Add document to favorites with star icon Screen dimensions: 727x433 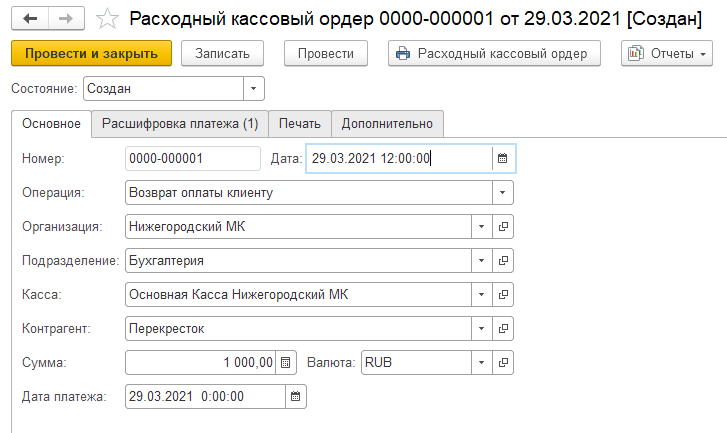coord(109,19)
